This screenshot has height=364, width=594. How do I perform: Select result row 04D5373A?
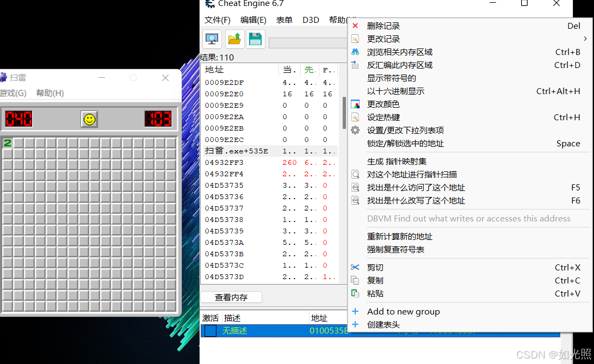tap(270, 243)
